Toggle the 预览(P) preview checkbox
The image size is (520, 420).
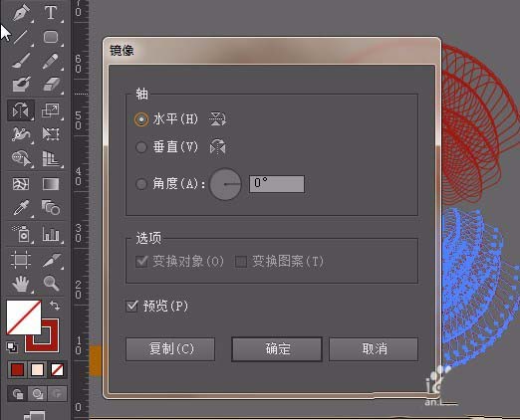tap(131, 306)
